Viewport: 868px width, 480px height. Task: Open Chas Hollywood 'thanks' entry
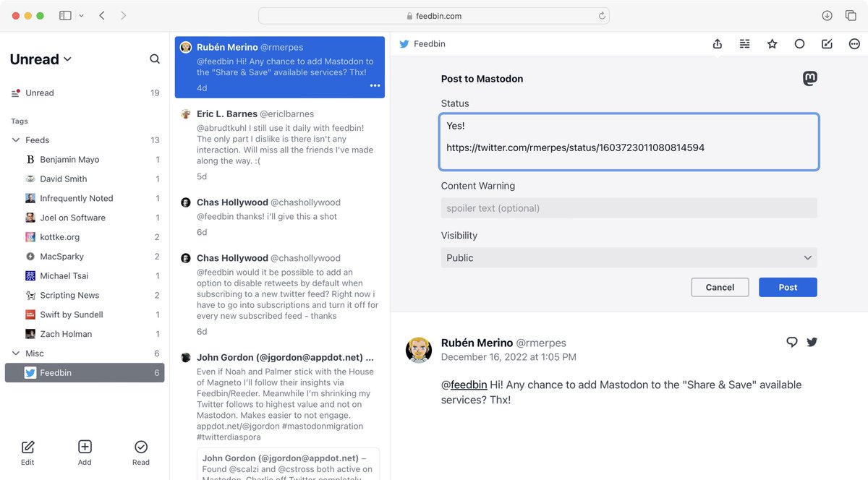[x=280, y=217]
